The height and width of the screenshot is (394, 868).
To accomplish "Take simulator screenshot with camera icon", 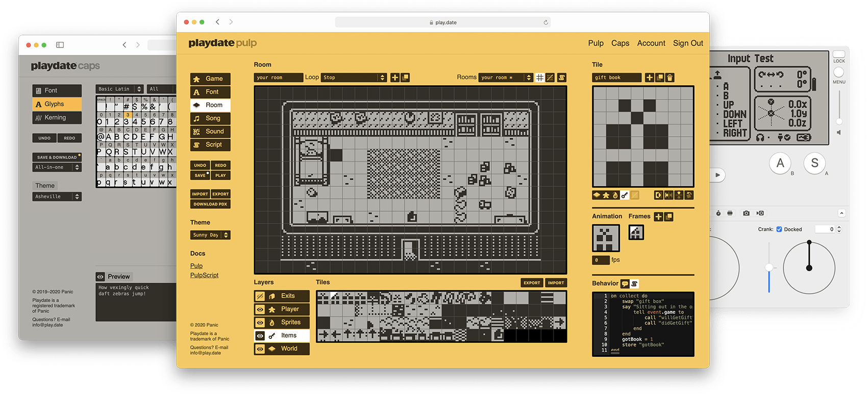I will pos(746,213).
